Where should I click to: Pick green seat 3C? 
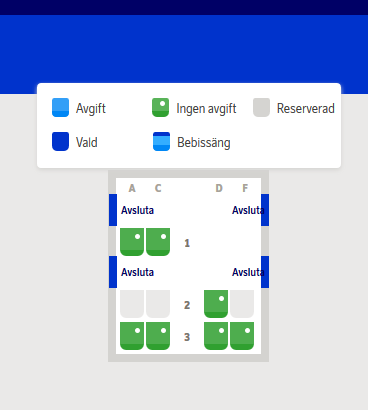(158, 336)
